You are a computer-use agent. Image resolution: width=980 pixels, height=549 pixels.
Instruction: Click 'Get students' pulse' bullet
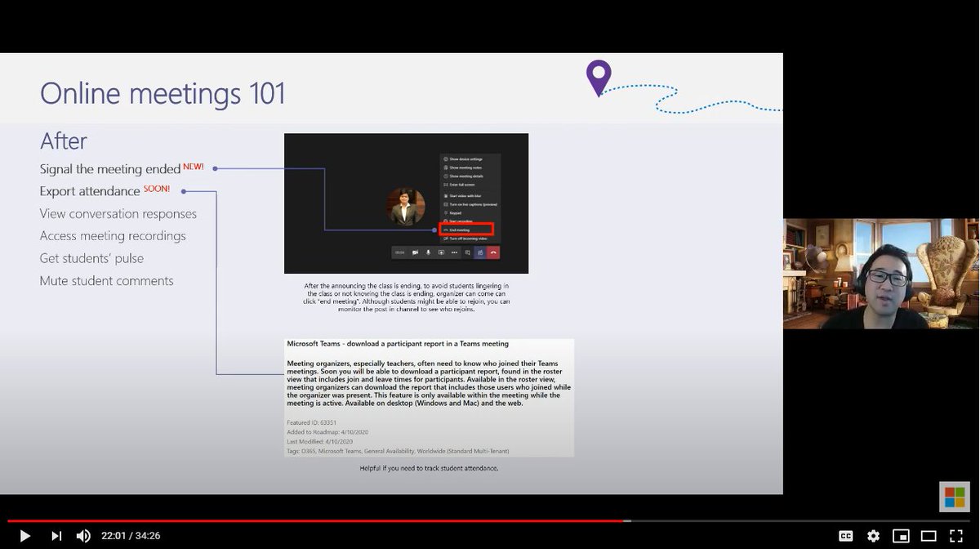click(91, 258)
